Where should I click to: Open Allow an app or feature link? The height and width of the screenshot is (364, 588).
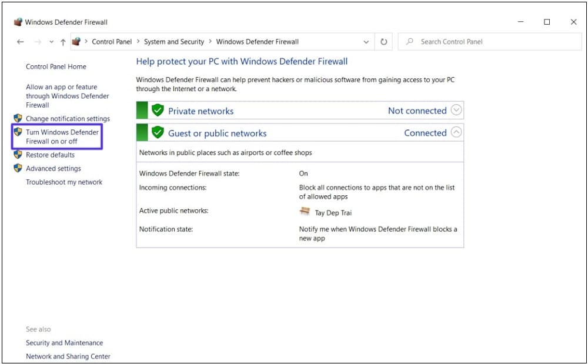(x=68, y=96)
